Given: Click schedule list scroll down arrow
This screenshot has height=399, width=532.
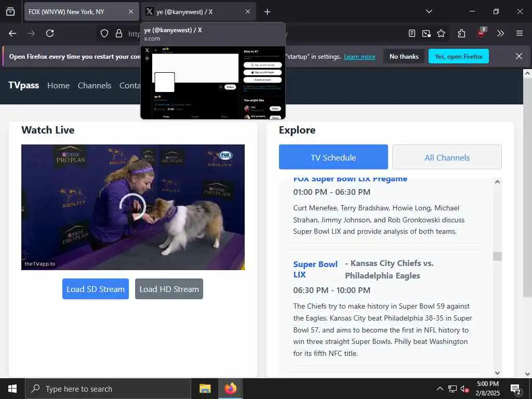Looking at the screenshot, I should [497, 373].
